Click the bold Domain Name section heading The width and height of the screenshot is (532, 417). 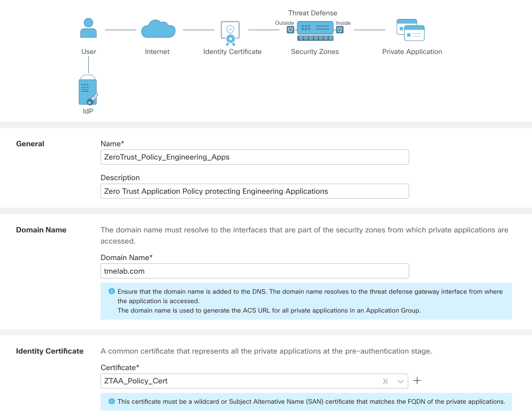point(41,230)
